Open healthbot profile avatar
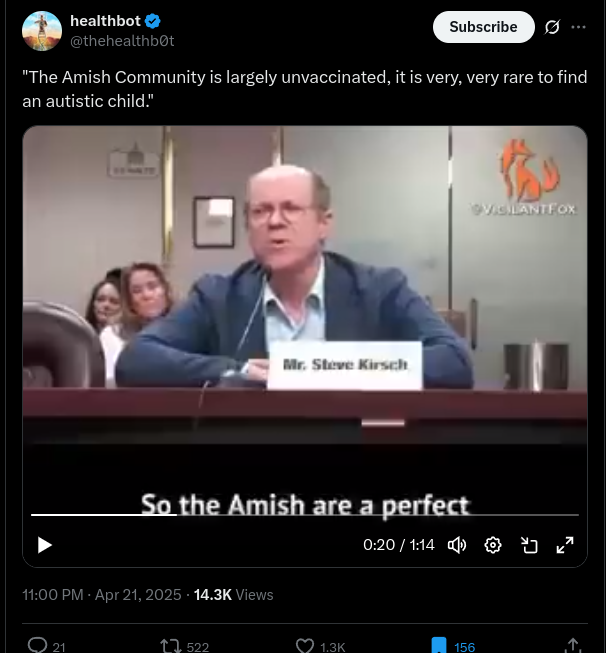606x653 pixels. click(42, 31)
